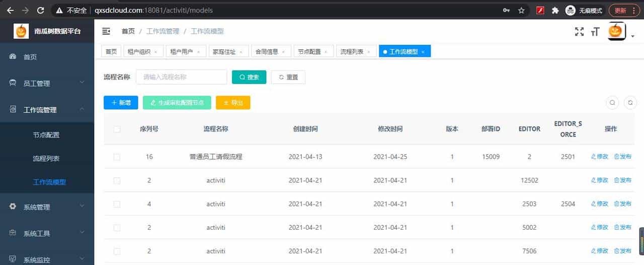Click the 首页 breadcrumb link
644x265 pixels.
128,31
